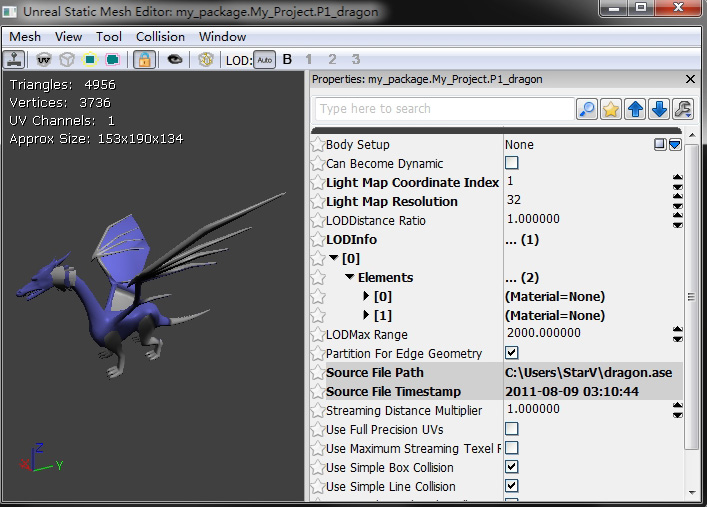The image size is (707, 507).
Task: Click the Type here to search field
Action: [x=444, y=109]
